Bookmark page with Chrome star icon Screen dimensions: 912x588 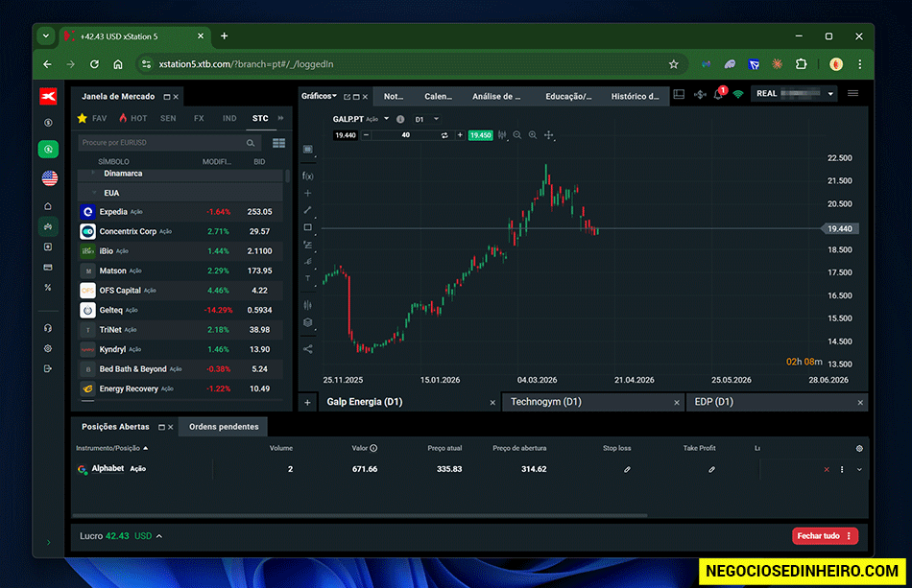674,64
